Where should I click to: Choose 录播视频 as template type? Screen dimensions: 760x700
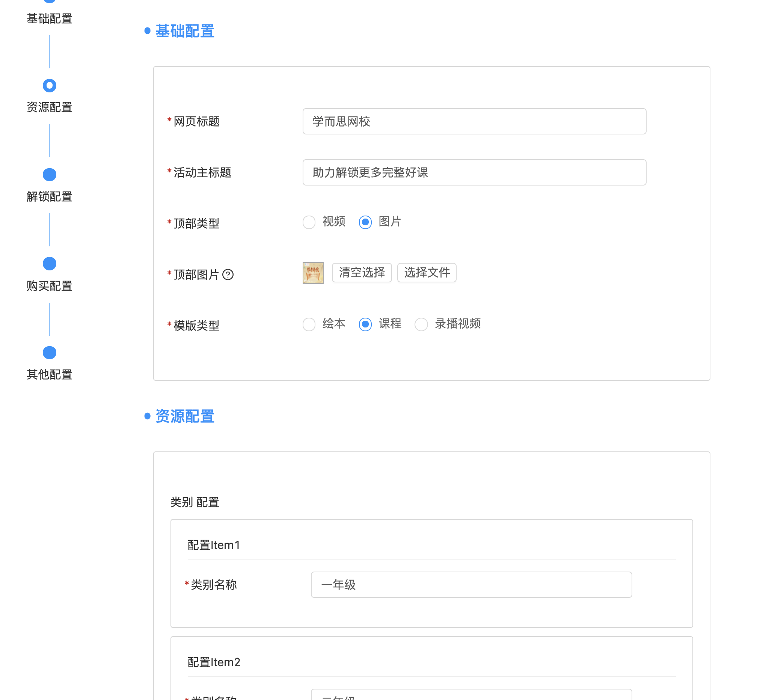[421, 324]
